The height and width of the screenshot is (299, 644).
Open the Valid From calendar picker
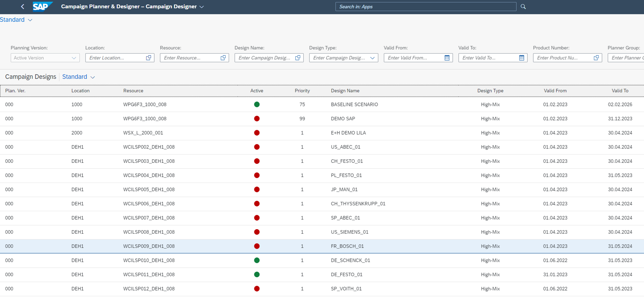(447, 58)
